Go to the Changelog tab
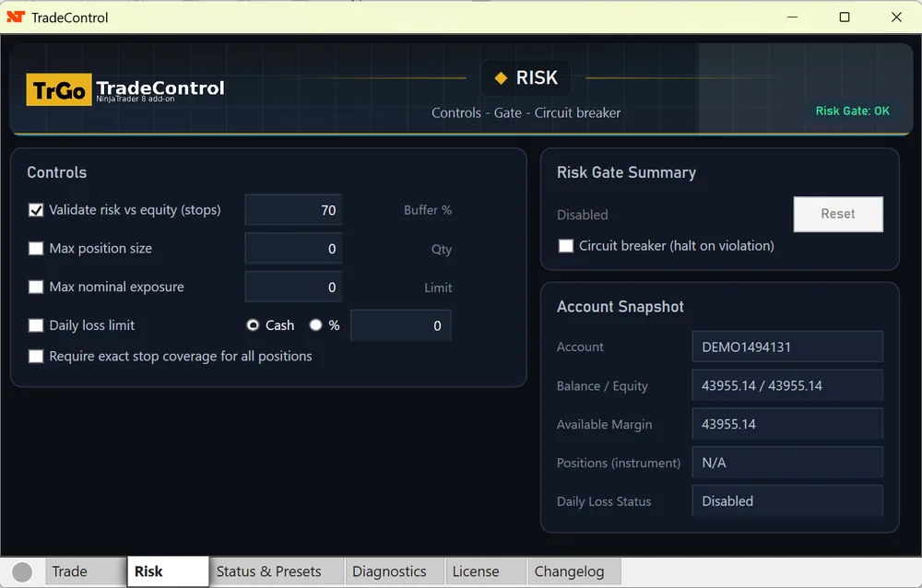 pyautogui.click(x=569, y=571)
